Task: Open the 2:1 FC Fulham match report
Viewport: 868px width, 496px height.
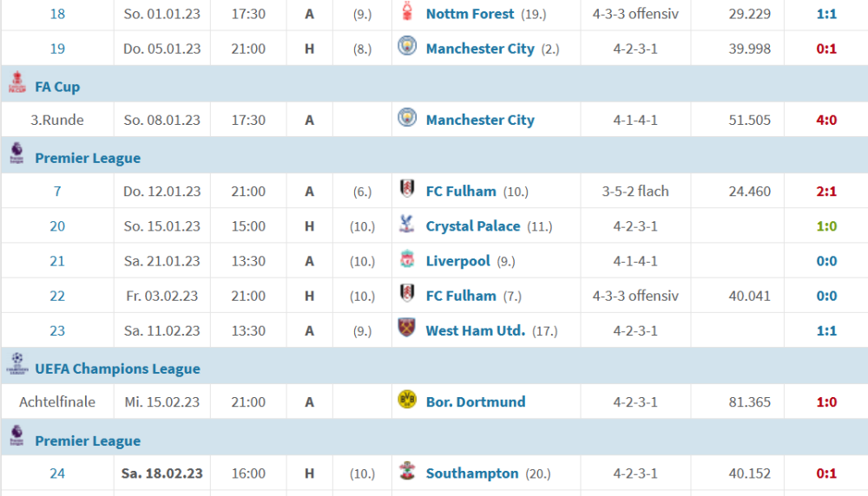Action: point(826,192)
